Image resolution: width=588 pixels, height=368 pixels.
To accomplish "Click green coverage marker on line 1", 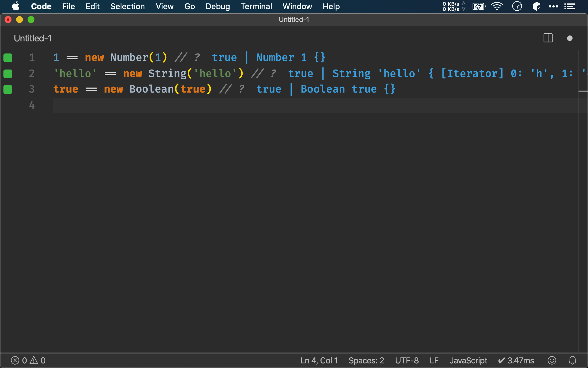I will pos(8,58).
